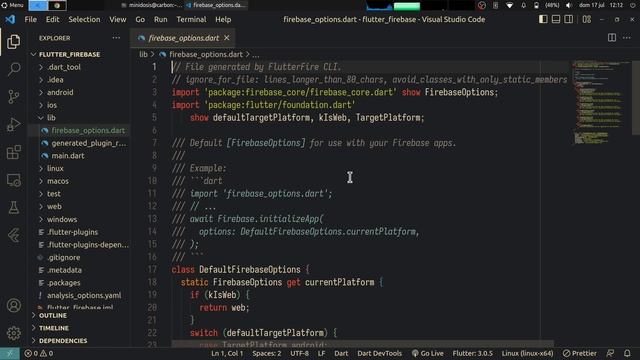
Task: Close the firebase_options.dart tab
Action: pos(227,38)
